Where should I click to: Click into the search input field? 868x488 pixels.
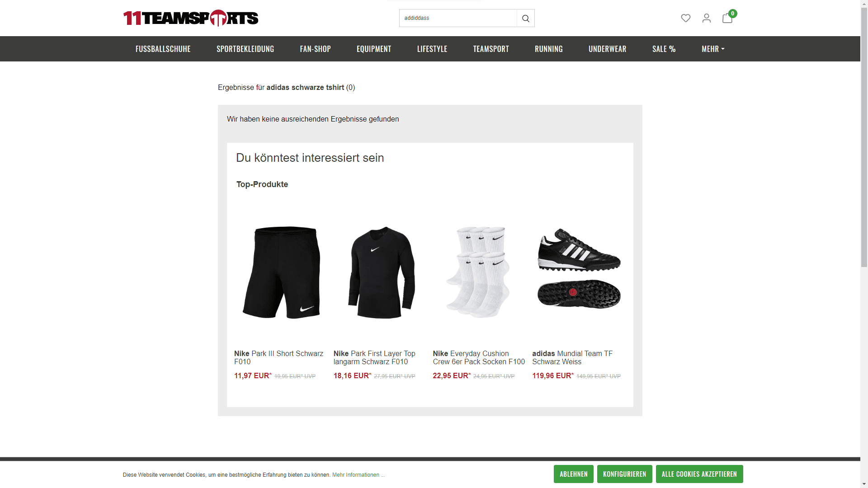point(458,18)
